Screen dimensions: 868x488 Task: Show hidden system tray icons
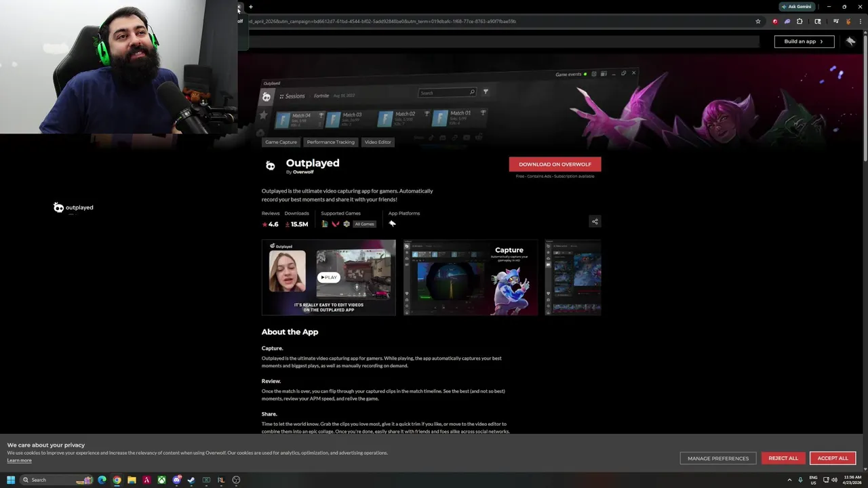(789, 480)
